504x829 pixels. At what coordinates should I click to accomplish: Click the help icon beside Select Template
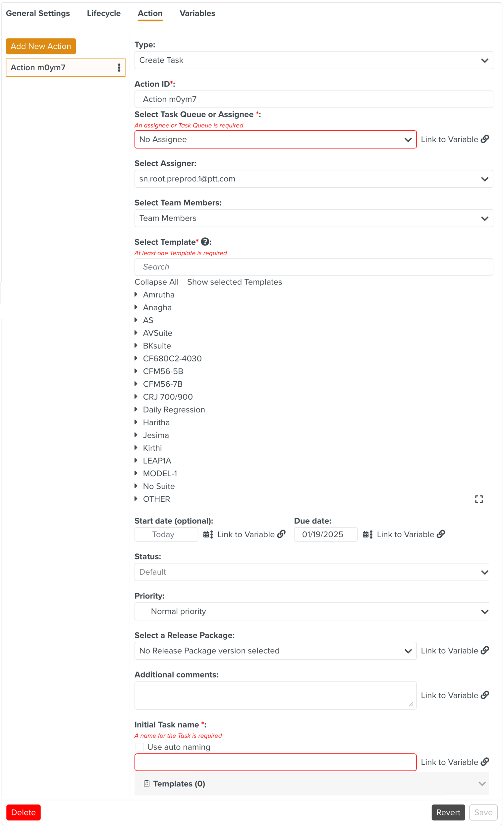pyautogui.click(x=205, y=242)
